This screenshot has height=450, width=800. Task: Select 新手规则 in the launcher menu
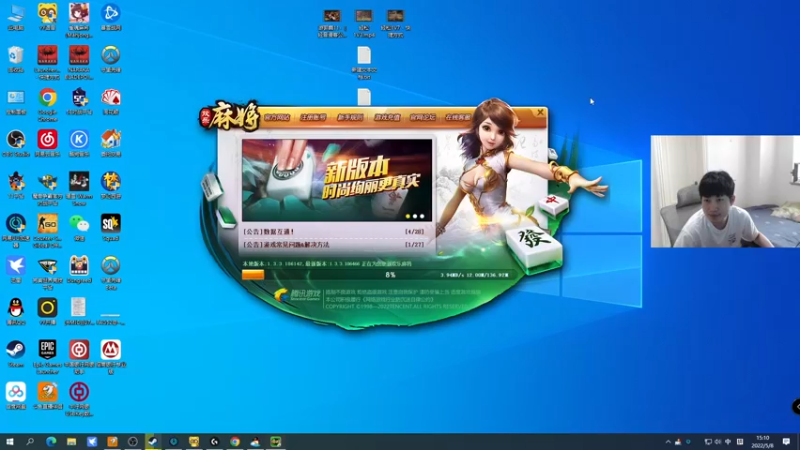[349, 117]
